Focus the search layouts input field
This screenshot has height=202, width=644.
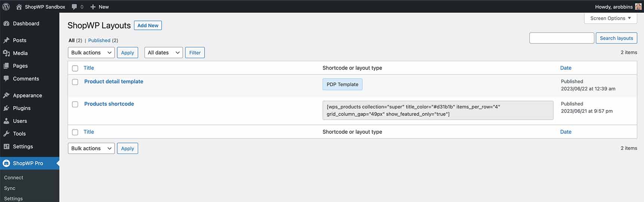(x=561, y=38)
